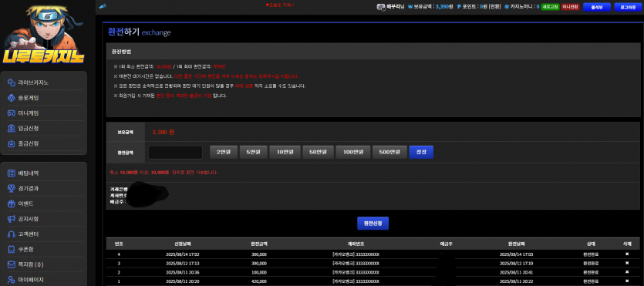The height and width of the screenshot is (286, 644).
Task: Focus the 환전금액 input field
Action: (175, 152)
